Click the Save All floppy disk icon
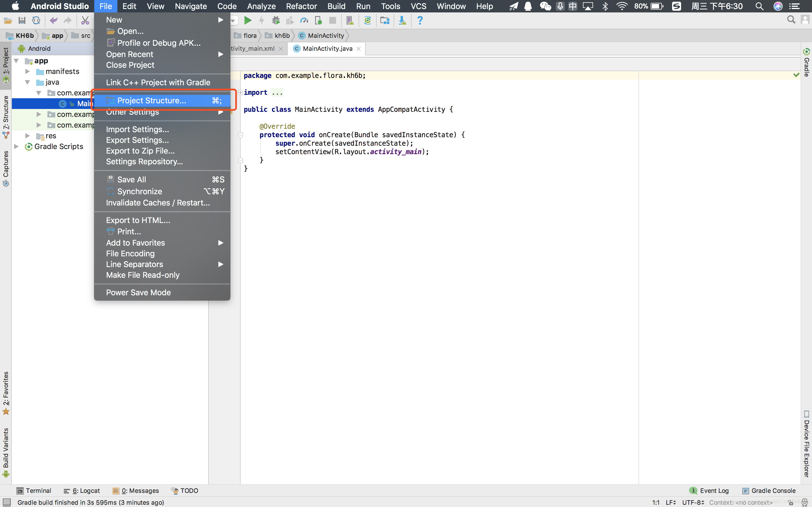812x507 pixels. coord(22,21)
